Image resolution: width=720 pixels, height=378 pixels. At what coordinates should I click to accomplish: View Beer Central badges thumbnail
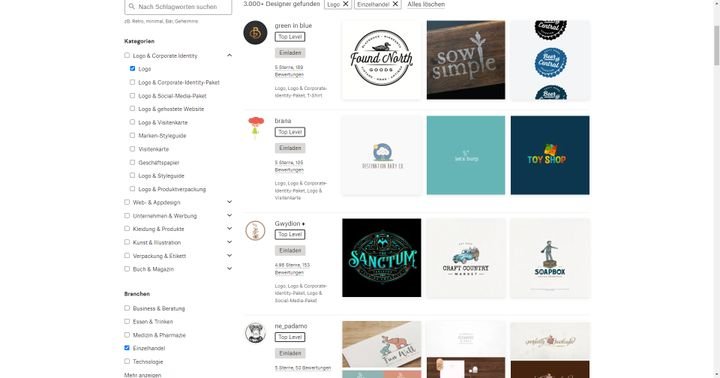click(x=550, y=60)
